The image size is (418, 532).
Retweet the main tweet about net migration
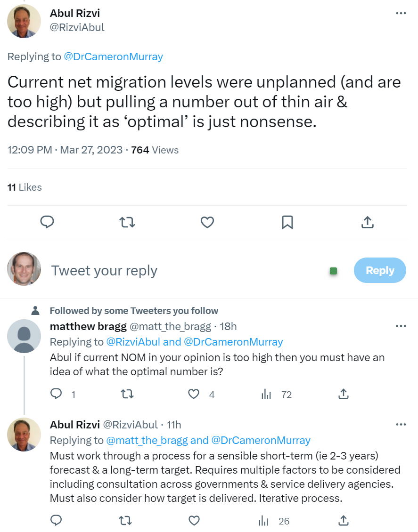(x=127, y=222)
